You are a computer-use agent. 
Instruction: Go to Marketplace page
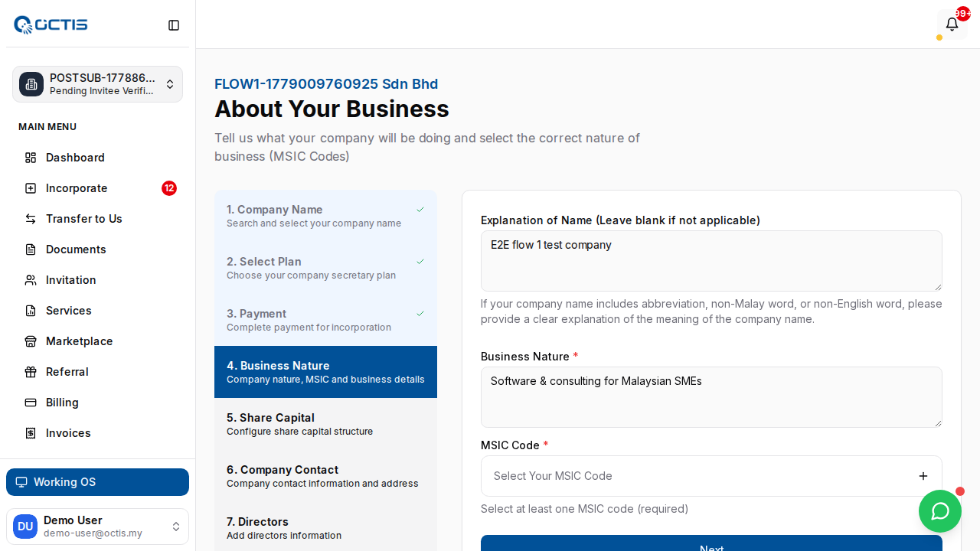tap(97, 341)
